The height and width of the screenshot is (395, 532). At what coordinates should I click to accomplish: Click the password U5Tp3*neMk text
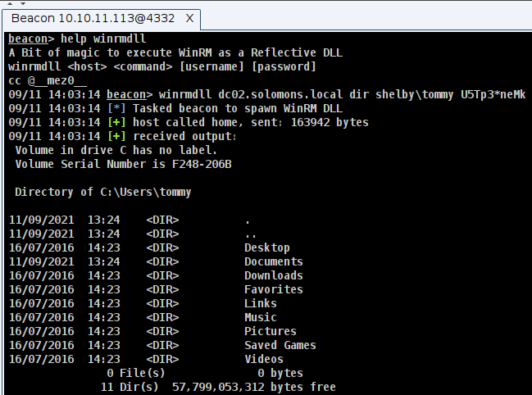[x=493, y=94]
